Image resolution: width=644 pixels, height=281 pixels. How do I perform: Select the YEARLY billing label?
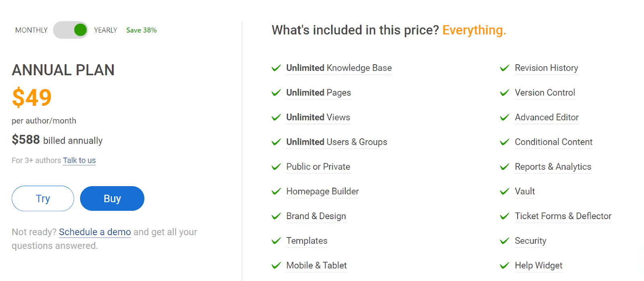pos(105,30)
